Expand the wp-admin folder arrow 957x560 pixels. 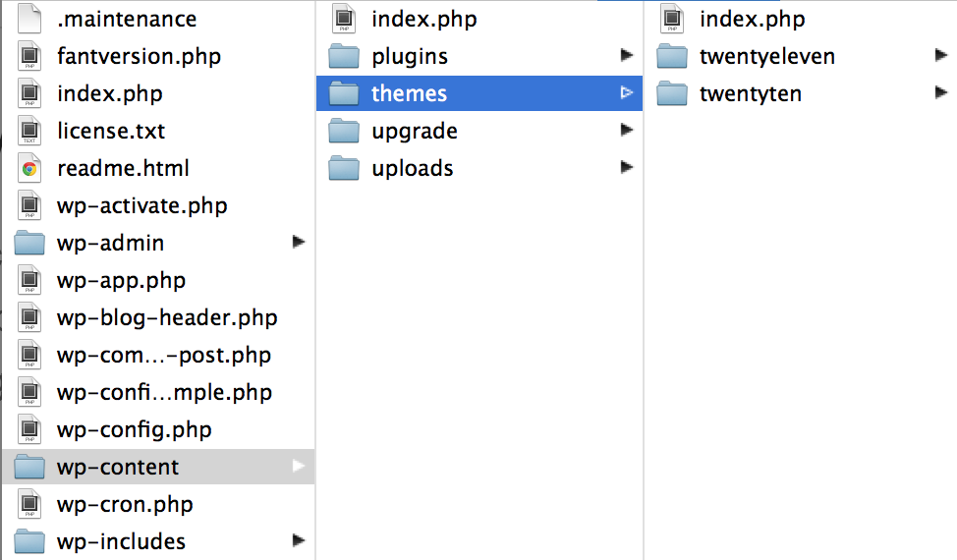[299, 243]
